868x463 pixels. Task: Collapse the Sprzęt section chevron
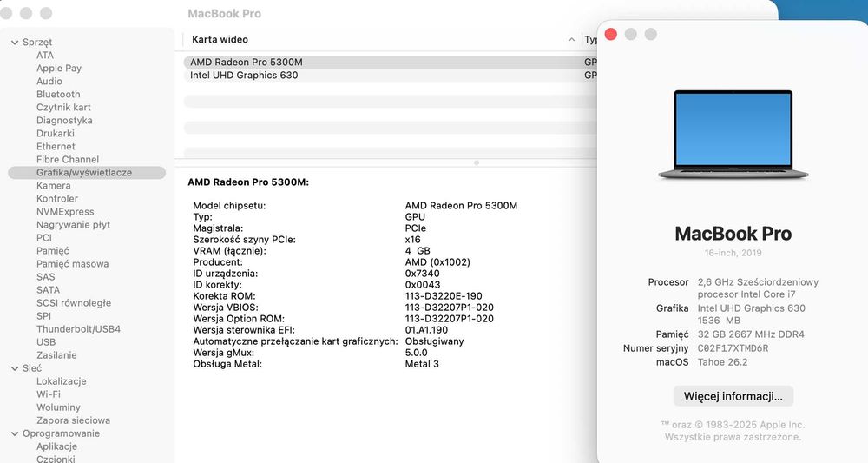tap(15, 42)
